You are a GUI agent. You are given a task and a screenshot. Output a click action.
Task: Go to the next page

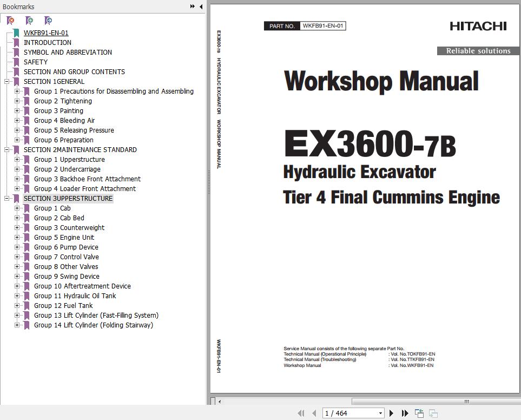tap(391, 413)
